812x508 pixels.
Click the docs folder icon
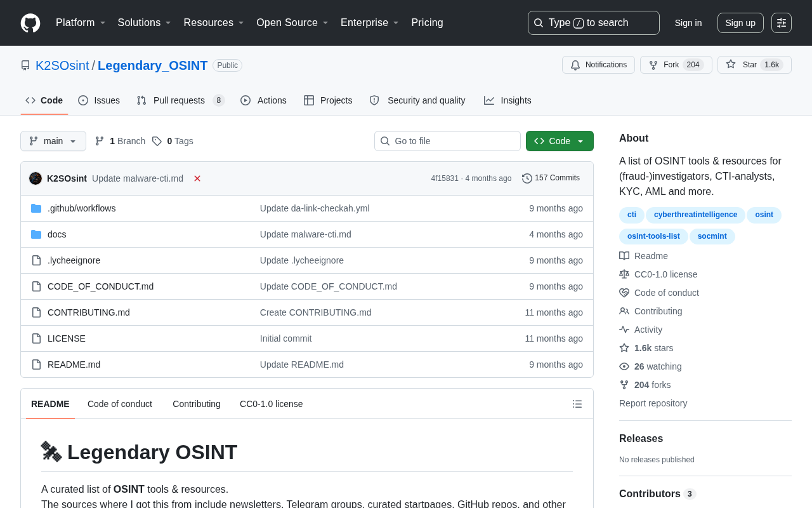(36, 234)
